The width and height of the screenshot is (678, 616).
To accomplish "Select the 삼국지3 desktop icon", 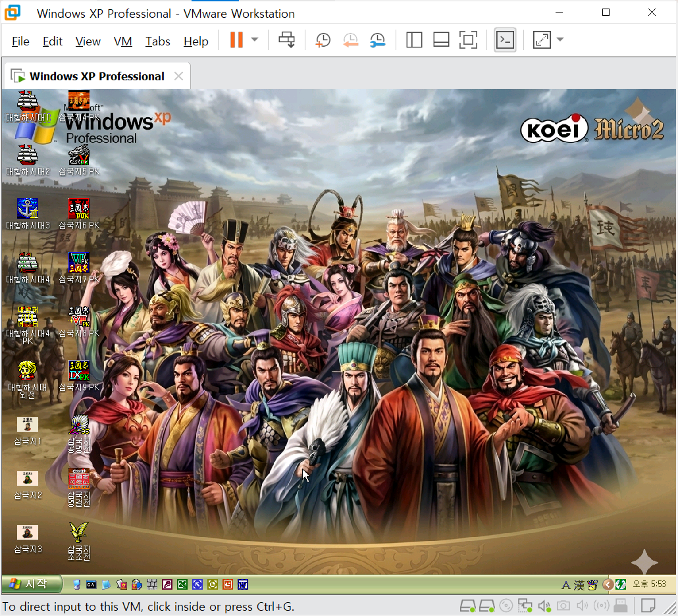I will (x=28, y=538).
